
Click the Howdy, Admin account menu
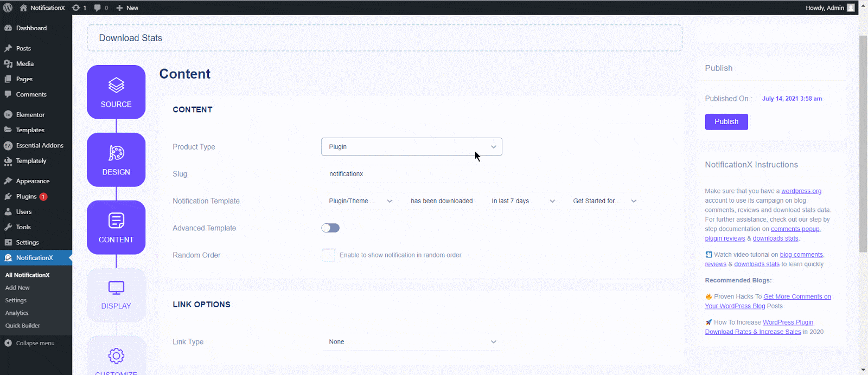[x=830, y=8]
